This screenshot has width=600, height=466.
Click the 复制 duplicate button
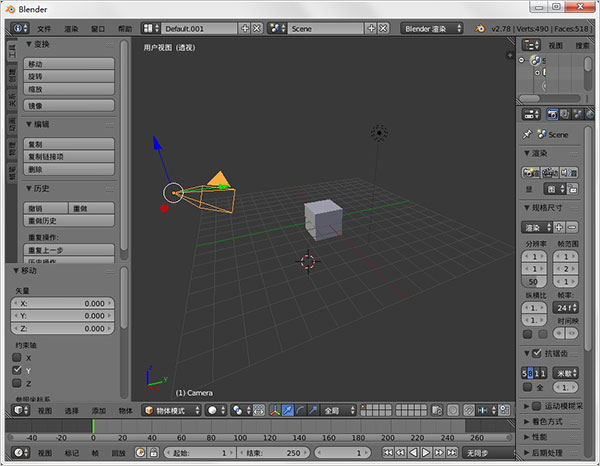(68, 144)
